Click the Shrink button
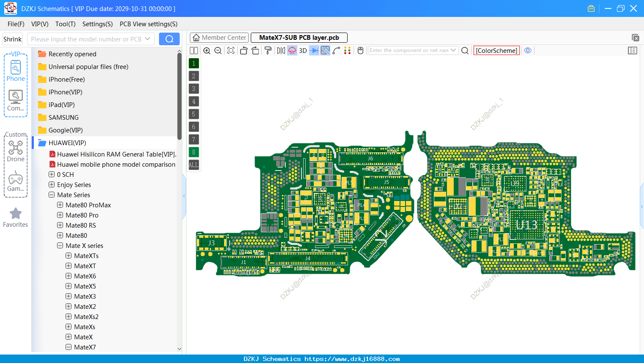Viewport: 644px width, 363px height. (13, 39)
